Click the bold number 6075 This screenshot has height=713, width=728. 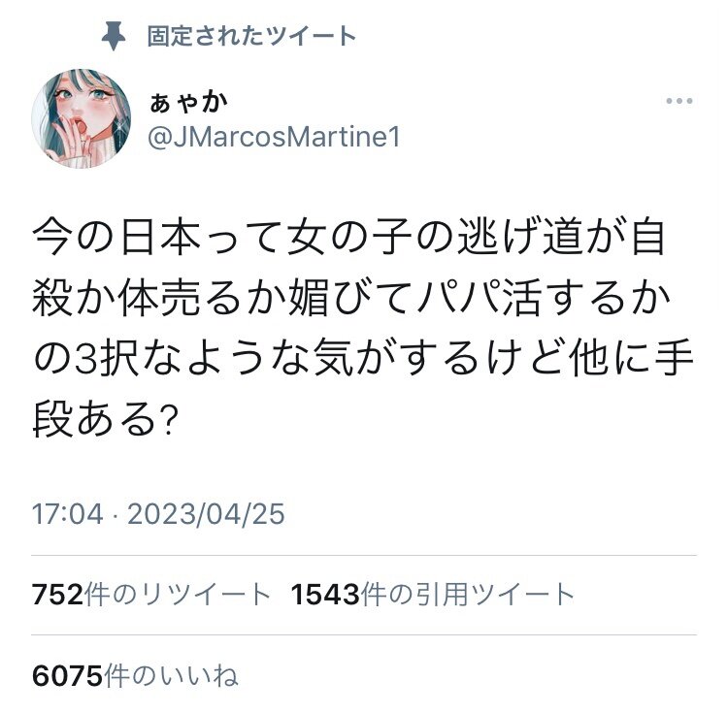pyautogui.click(x=67, y=676)
